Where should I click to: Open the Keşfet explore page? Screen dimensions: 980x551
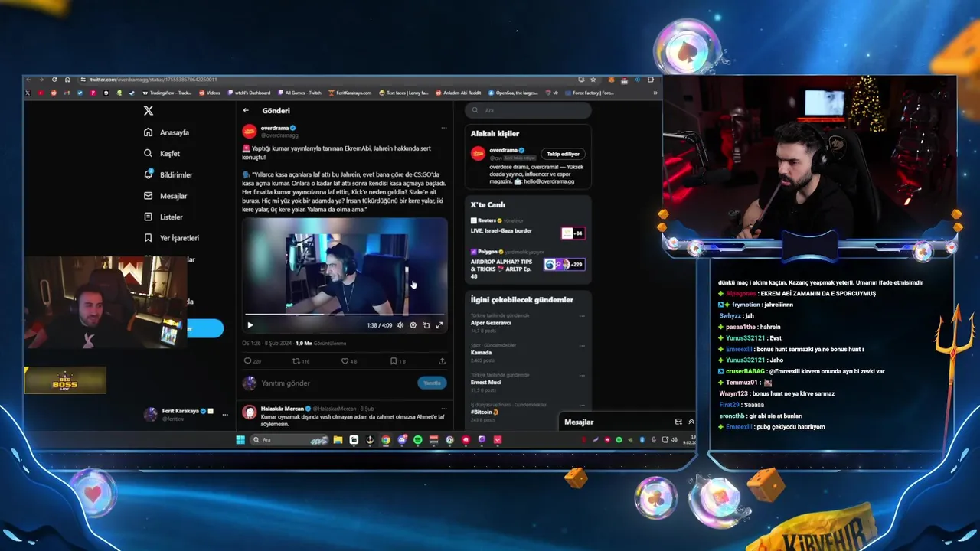162,153
